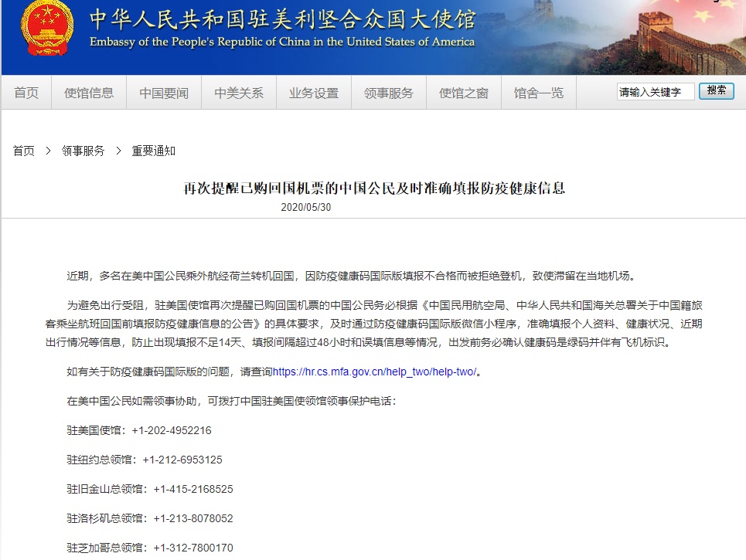The image size is (746, 560).
Task: Click the Chinese embassy name banner title
Action: (x=283, y=19)
